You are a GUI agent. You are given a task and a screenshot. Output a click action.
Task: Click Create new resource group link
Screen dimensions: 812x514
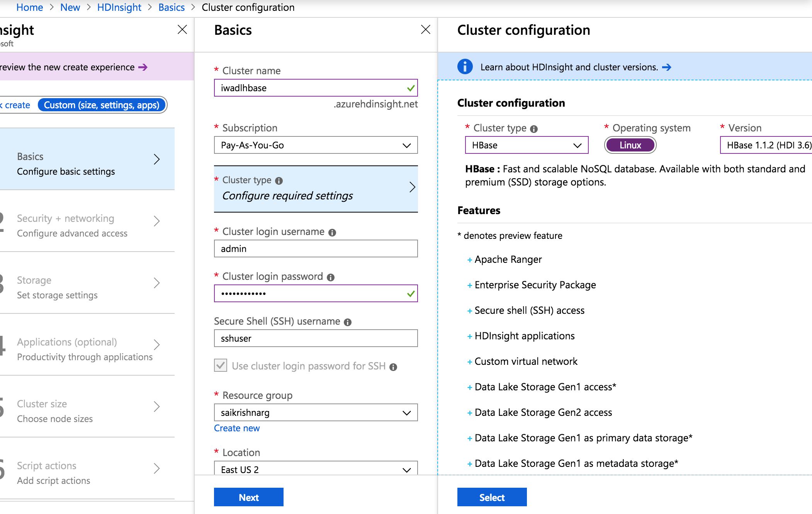tap(237, 428)
